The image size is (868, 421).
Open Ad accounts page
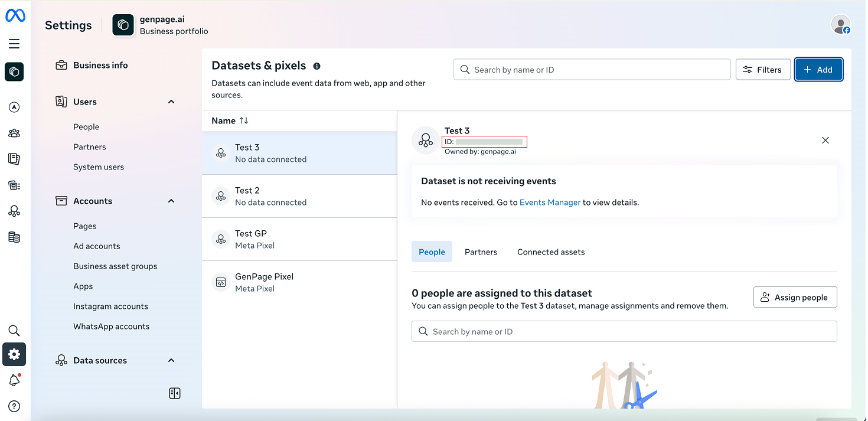(97, 246)
